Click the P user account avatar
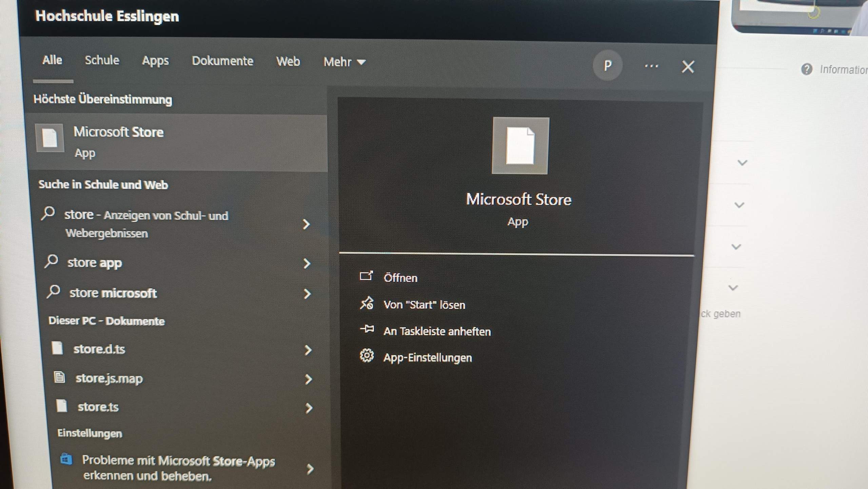 pyautogui.click(x=607, y=65)
